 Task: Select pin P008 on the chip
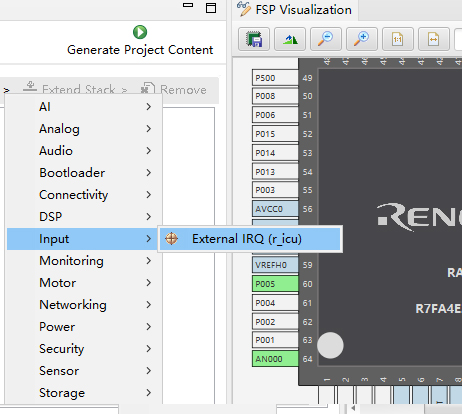coord(275,96)
